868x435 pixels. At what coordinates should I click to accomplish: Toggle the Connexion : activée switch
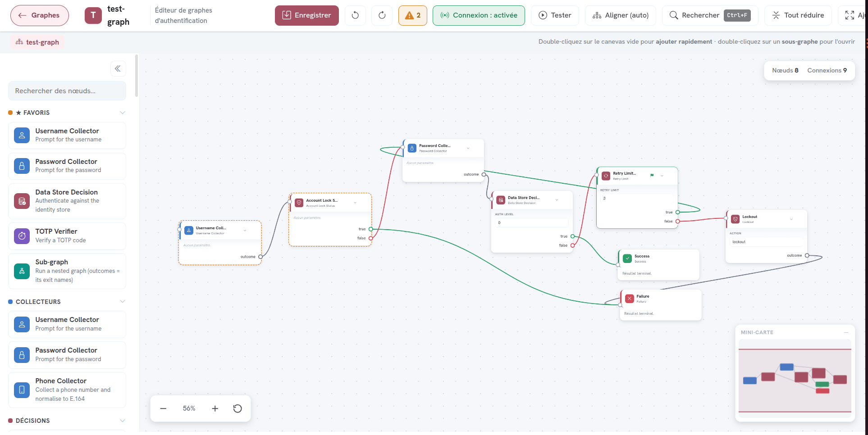479,15
